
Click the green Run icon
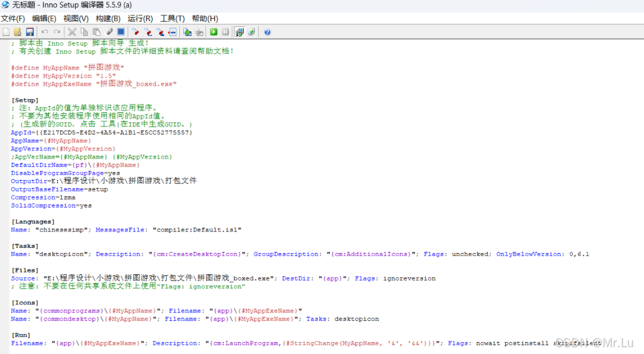tap(214, 32)
